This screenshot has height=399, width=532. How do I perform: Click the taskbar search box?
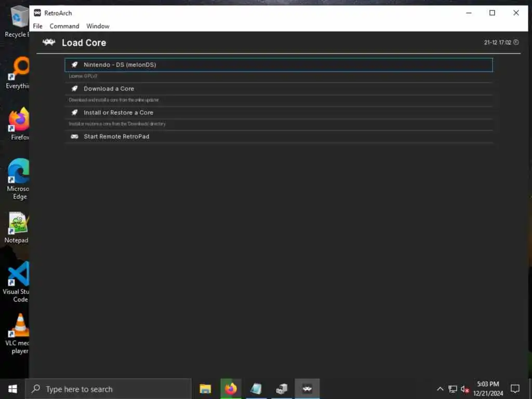pyautogui.click(x=108, y=389)
